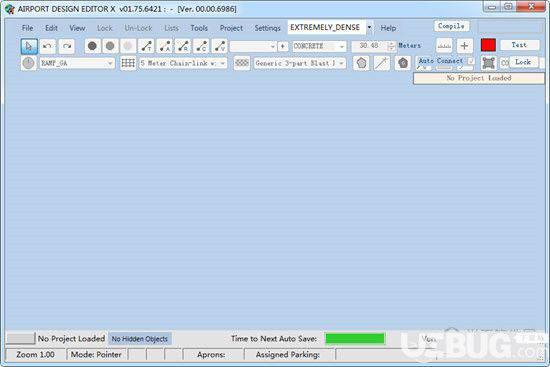Viewport: 550px width, 367px height.
Task: Click the large plus crosshair icon
Action: 464,46
